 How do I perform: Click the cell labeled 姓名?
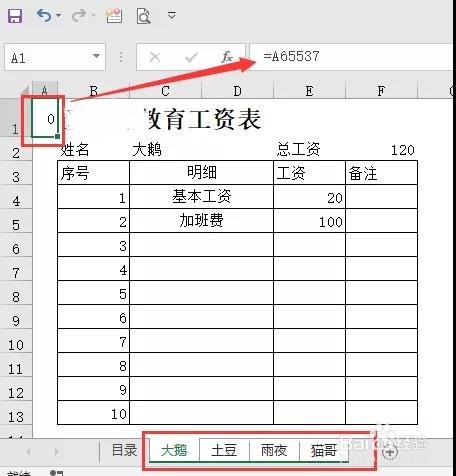click(x=93, y=149)
